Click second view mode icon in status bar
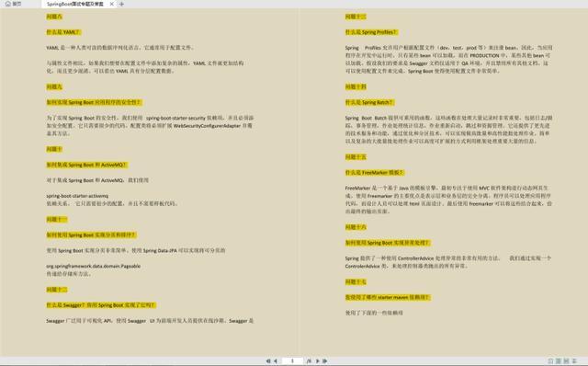This screenshot has height=366, width=588. (x=559, y=360)
